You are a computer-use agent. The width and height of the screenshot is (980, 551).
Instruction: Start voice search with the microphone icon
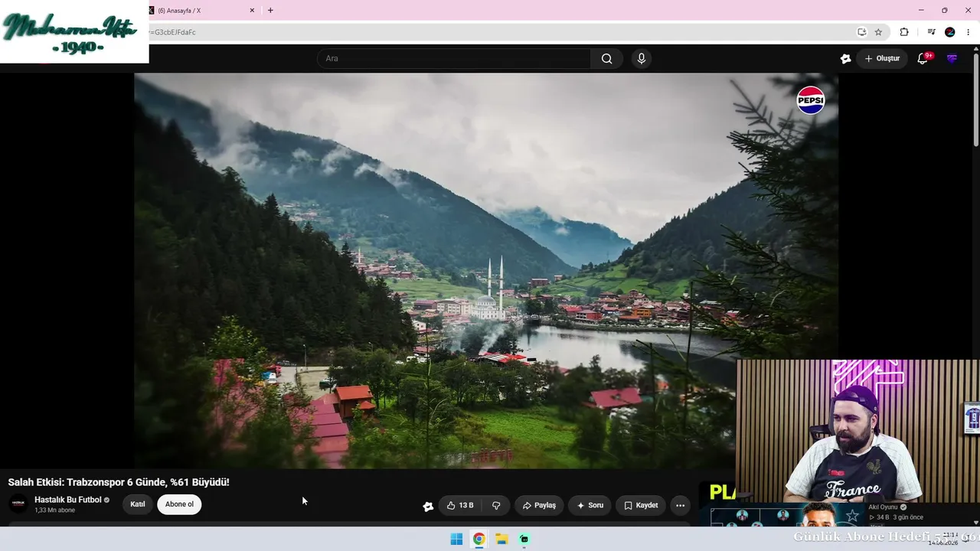[642, 59]
